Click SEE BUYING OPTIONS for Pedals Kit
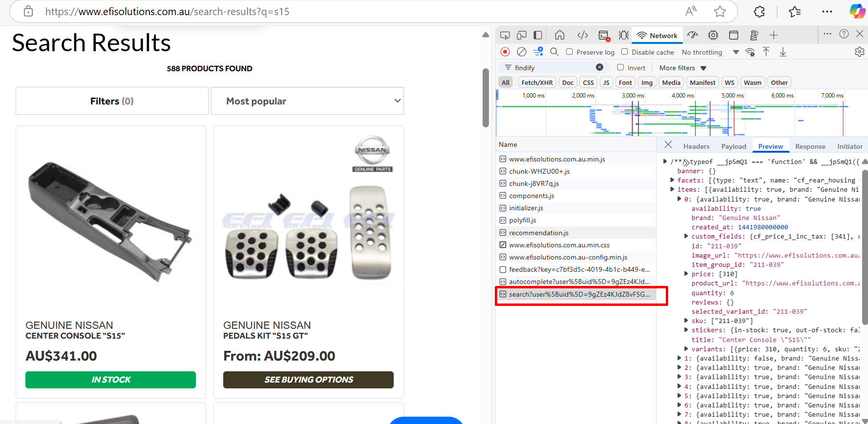This screenshot has width=868, height=424. [308, 380]
